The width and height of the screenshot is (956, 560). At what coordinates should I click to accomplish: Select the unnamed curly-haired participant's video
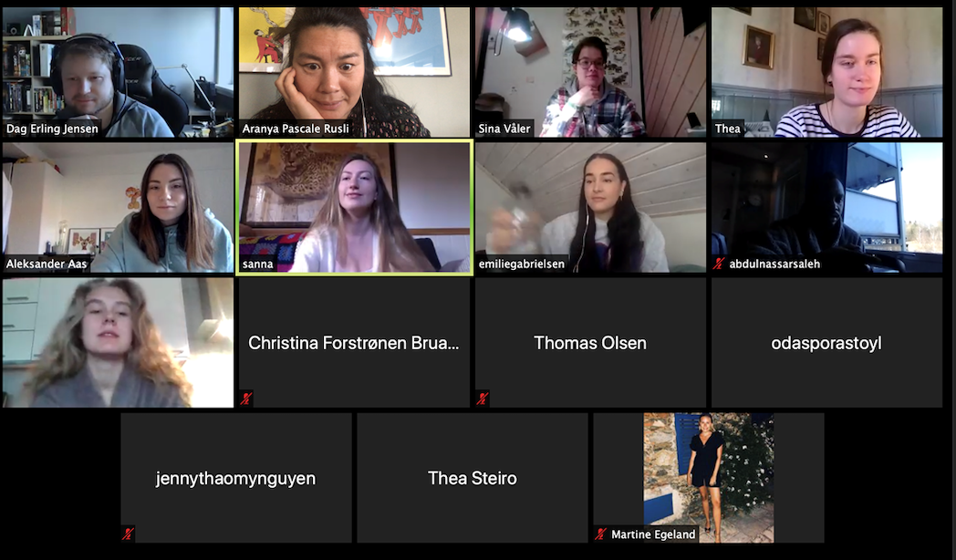coord(119,342)
